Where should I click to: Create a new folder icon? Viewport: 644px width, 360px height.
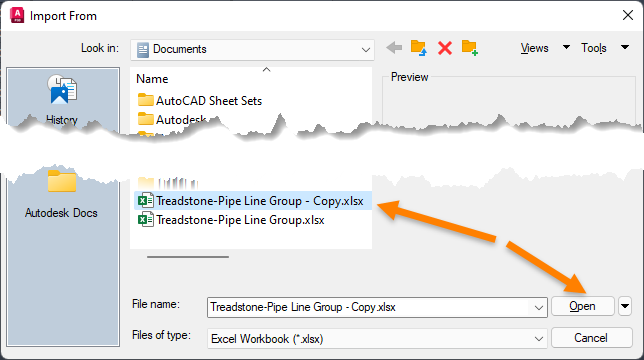(469, 48)
